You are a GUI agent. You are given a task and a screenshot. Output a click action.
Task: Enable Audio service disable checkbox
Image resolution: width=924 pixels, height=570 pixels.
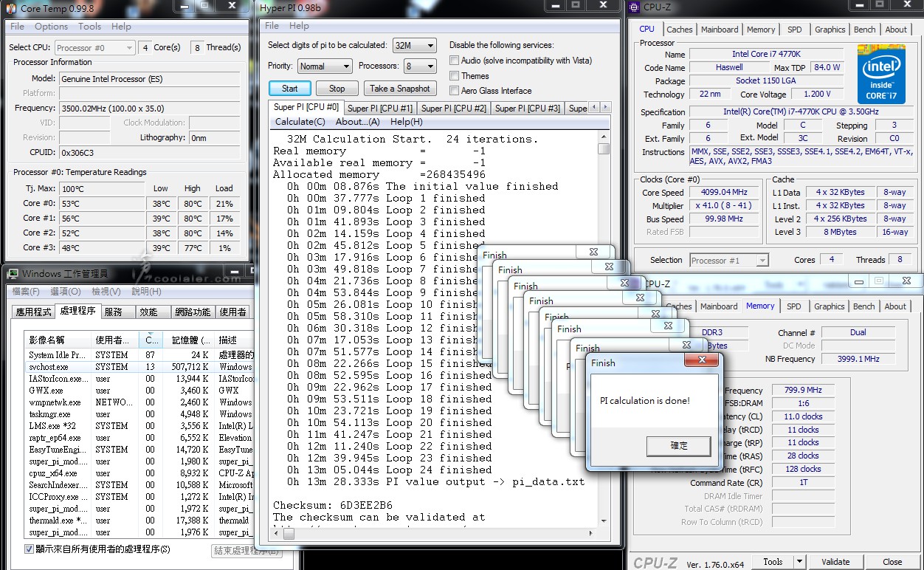[455, 61]
